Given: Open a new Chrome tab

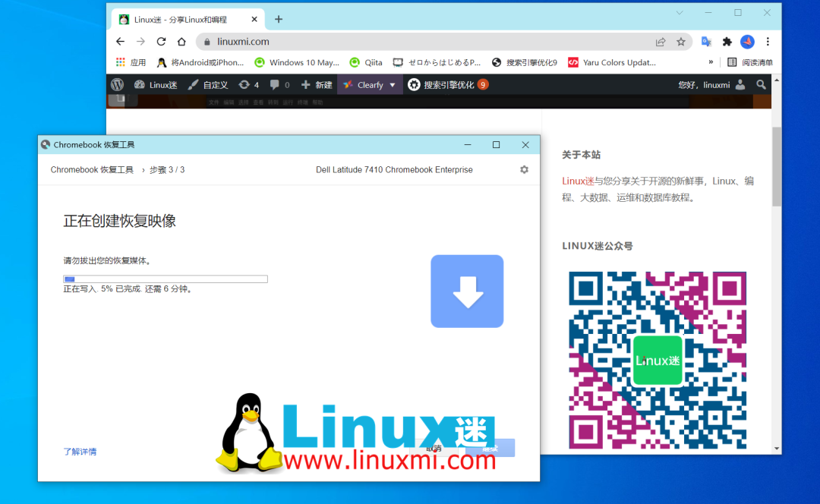Looking at the screenshot, I should (279, 19).
